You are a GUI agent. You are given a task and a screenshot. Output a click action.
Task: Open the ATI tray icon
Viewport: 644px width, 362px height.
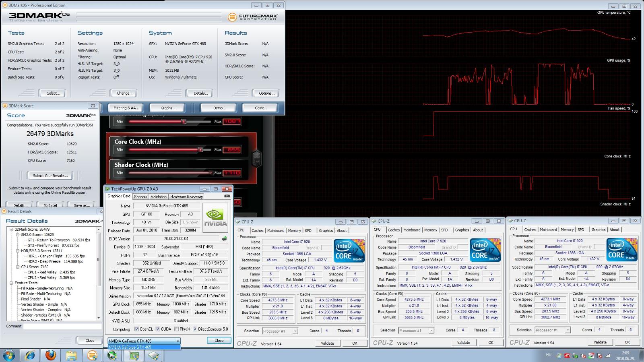click(567, 356)
